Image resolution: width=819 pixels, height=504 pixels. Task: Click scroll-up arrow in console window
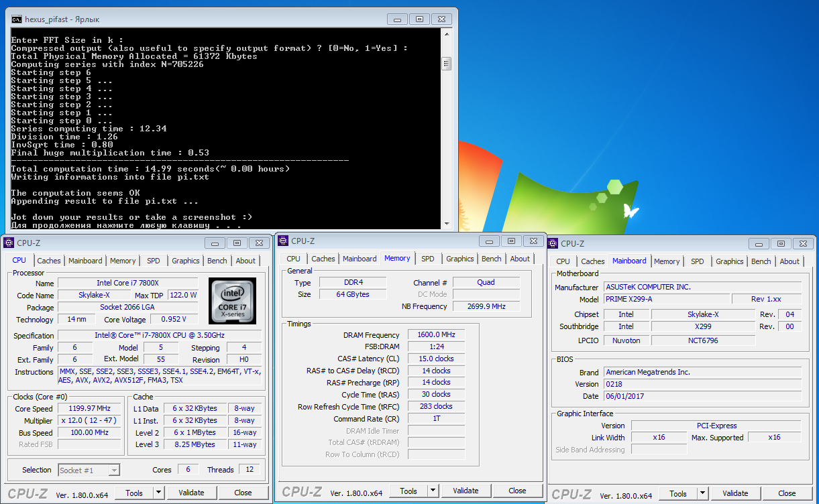446,34
